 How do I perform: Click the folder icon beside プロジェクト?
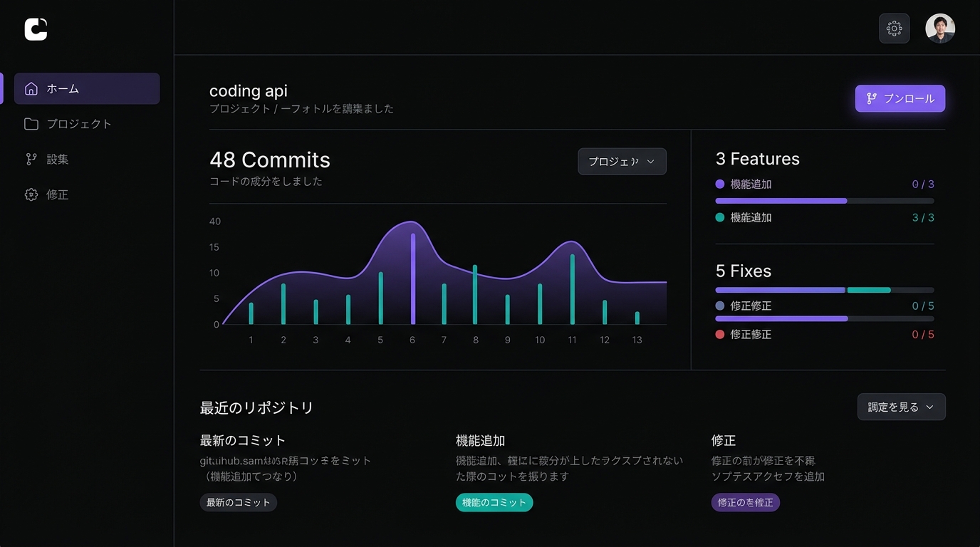click(31, 124)
